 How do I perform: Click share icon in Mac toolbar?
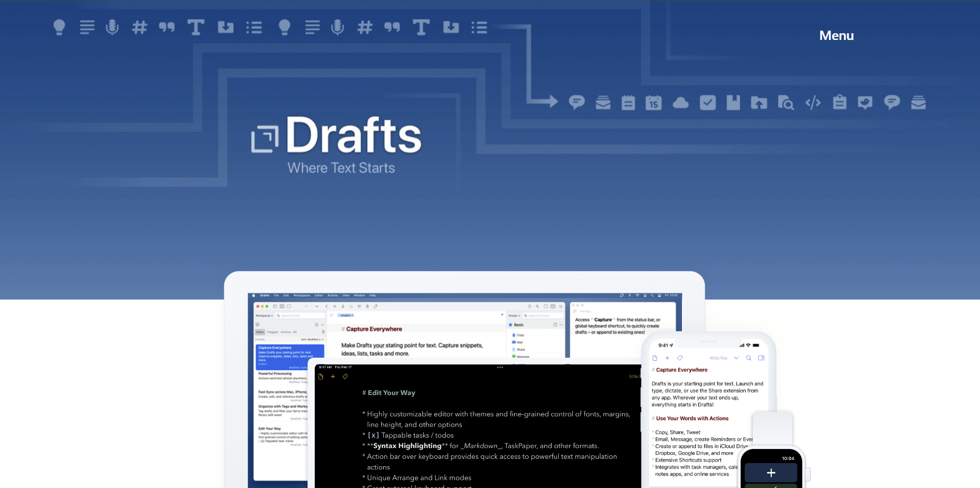530,306
